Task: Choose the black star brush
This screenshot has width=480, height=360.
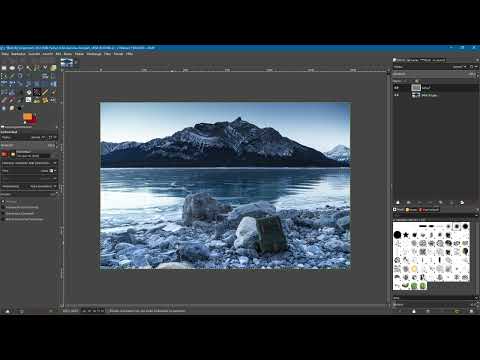Action: (406, 235)
